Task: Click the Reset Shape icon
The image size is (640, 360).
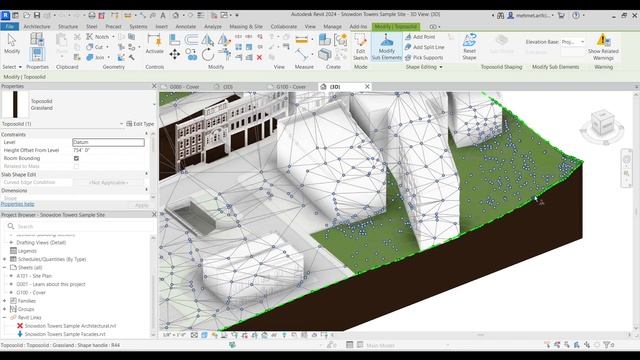Action: point(469,47)
